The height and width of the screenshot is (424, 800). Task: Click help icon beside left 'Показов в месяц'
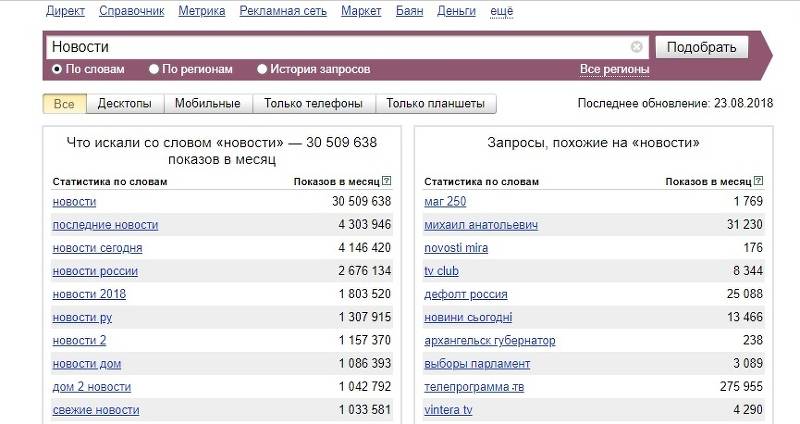click(387, 182)
